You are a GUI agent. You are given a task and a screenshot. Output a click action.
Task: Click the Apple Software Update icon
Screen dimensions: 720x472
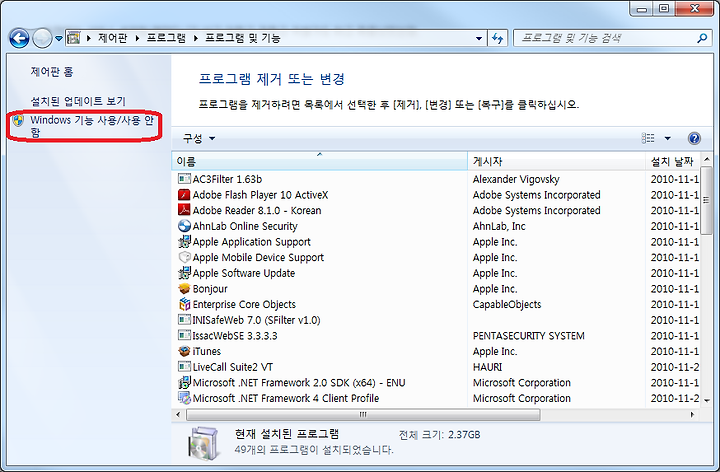(x=184, y=273)
